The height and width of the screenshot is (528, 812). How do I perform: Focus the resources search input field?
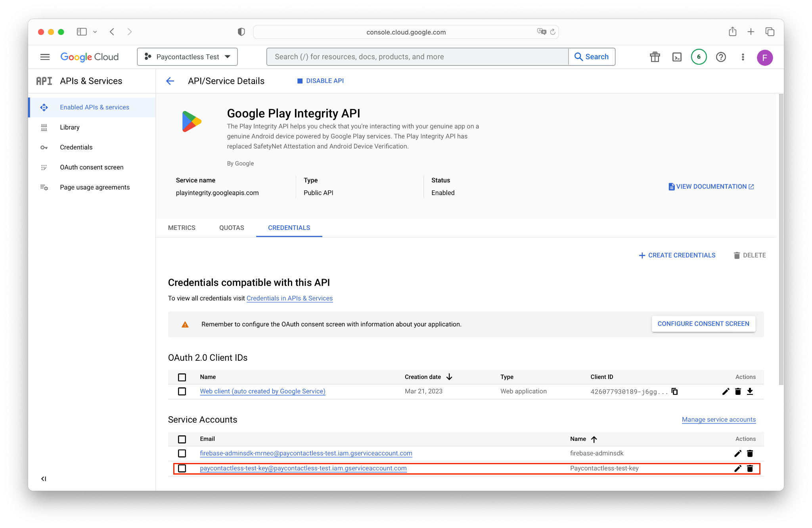(417, 57)
